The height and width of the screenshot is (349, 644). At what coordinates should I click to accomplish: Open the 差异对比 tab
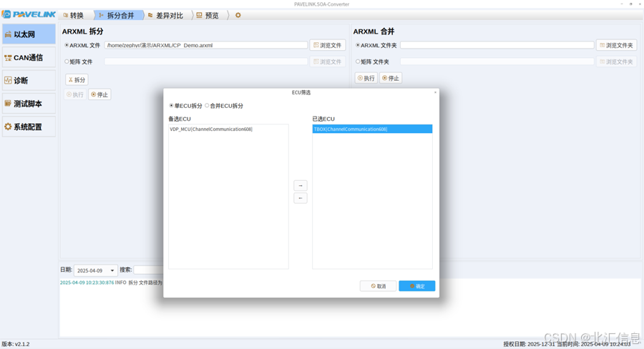click(165, 15)
